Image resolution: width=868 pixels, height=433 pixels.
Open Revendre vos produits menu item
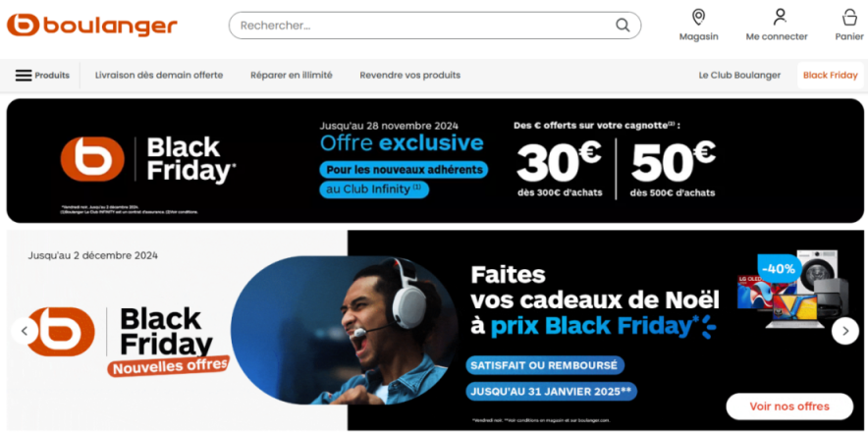click(x=409, y=76)
